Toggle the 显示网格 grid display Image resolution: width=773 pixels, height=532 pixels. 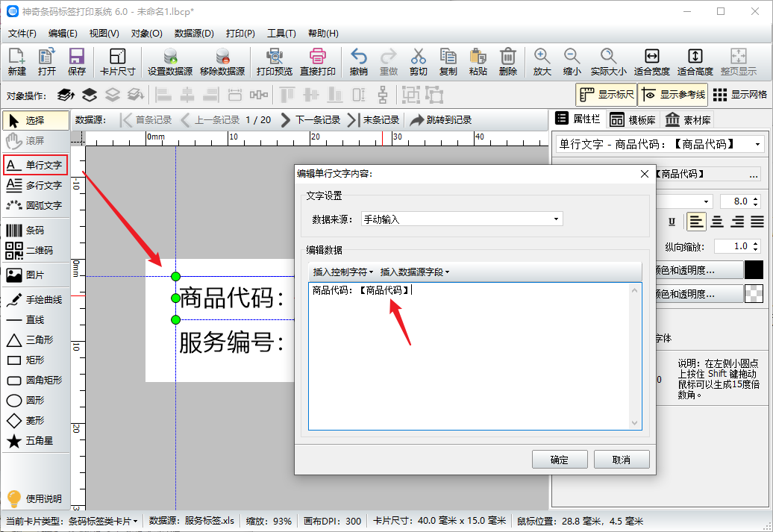(x=739, y=95)
